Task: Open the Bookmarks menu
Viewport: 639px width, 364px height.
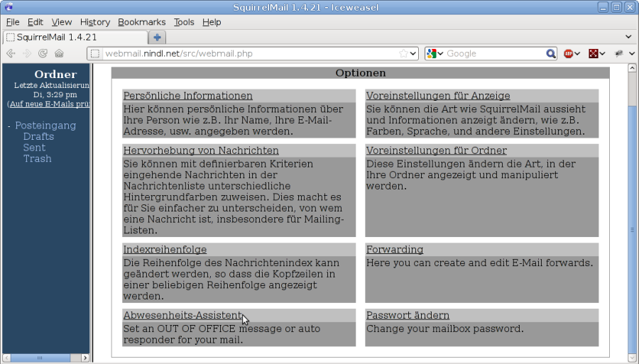Action: point(142,22)
